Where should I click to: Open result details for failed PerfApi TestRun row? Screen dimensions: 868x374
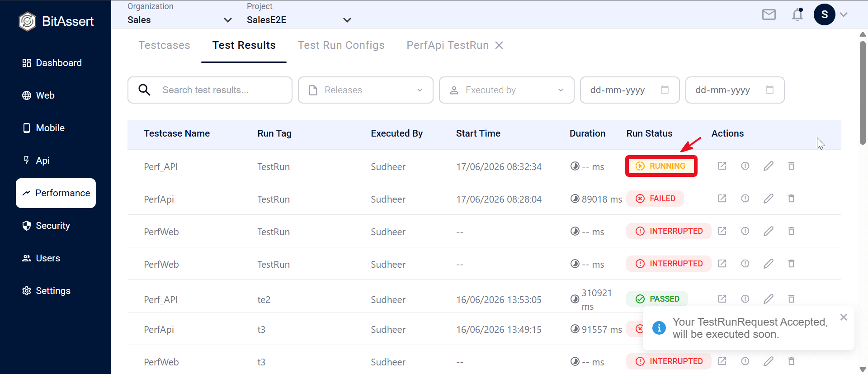pos(722,199)
